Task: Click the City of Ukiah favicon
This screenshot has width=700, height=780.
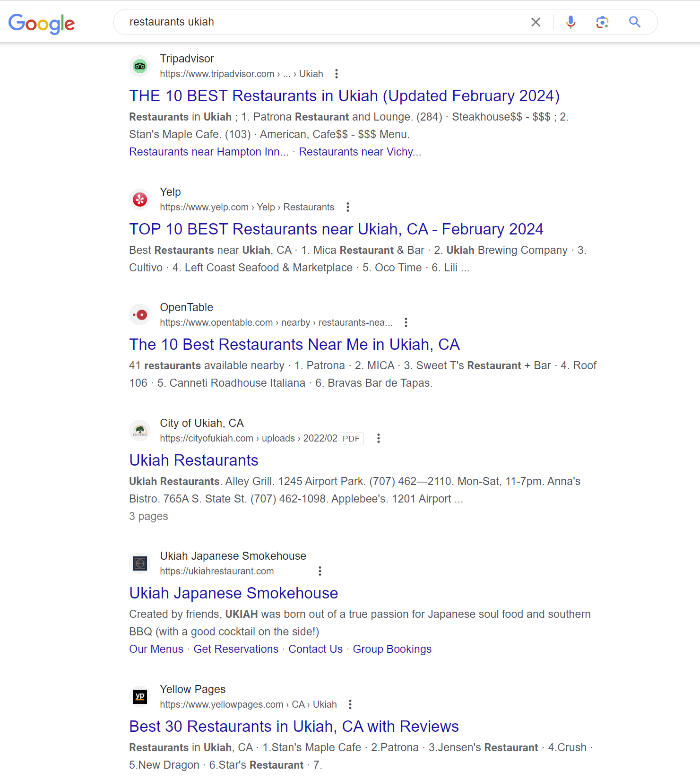Action: [139, 430]
